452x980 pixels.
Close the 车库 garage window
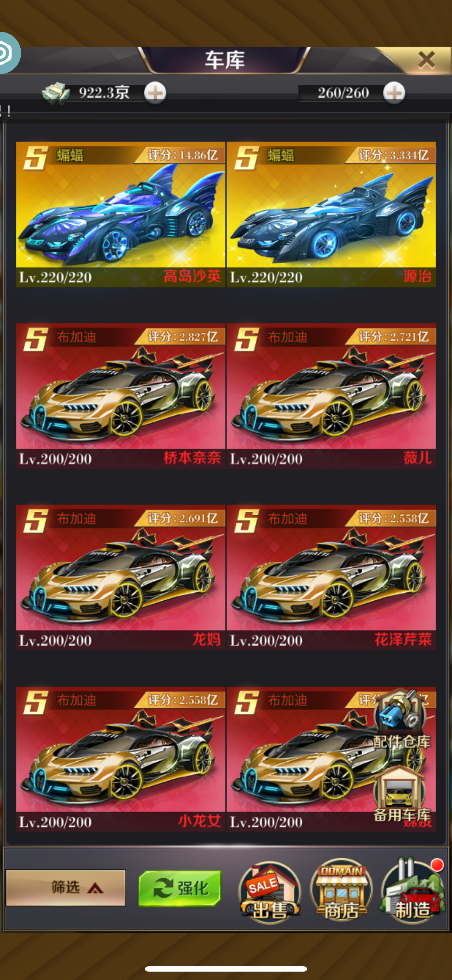coord(426,60)
